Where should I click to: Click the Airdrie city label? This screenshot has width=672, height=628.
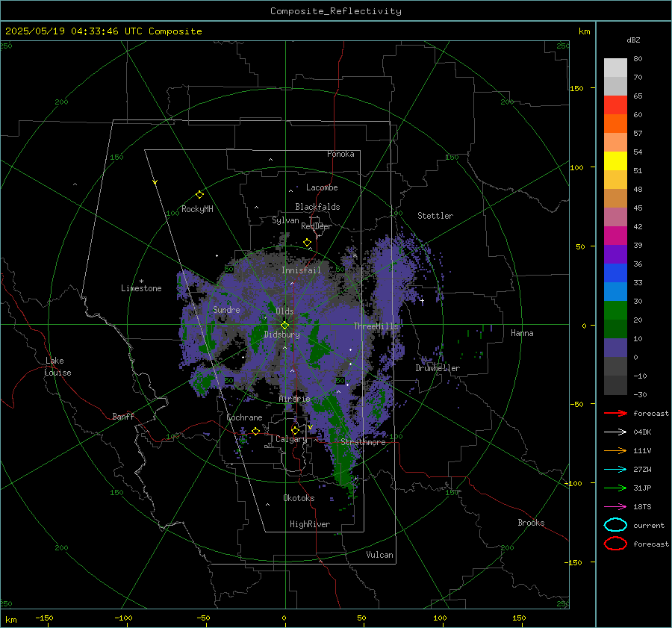(294, 399)
